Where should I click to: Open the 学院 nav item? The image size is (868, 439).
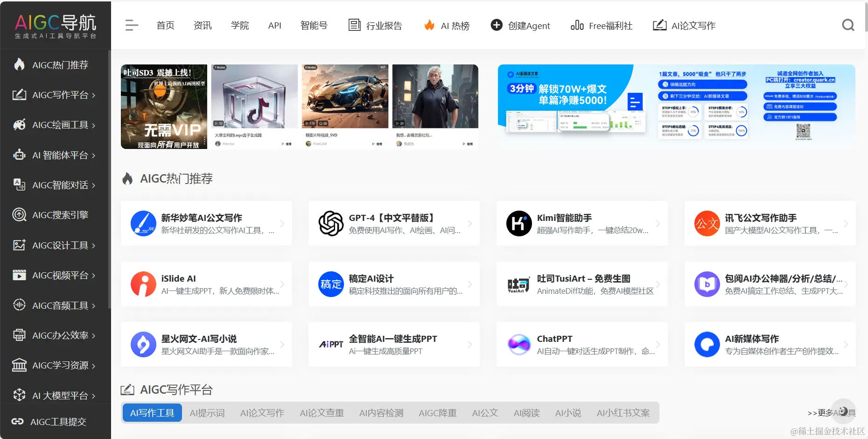240,25
